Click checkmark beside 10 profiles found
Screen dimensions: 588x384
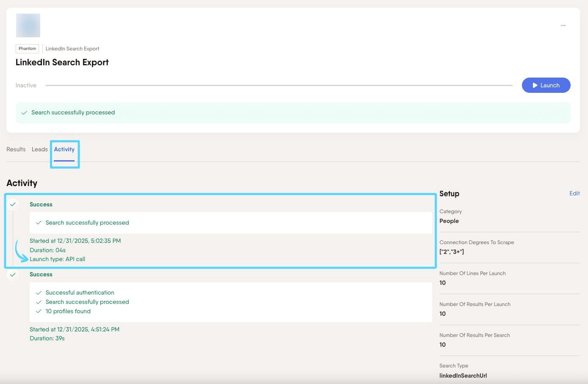click(x=39, y=312)
